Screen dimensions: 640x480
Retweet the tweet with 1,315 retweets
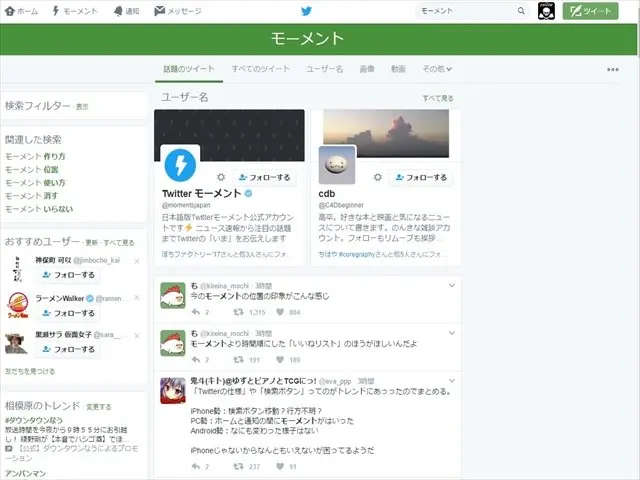(x=238, y=312)
